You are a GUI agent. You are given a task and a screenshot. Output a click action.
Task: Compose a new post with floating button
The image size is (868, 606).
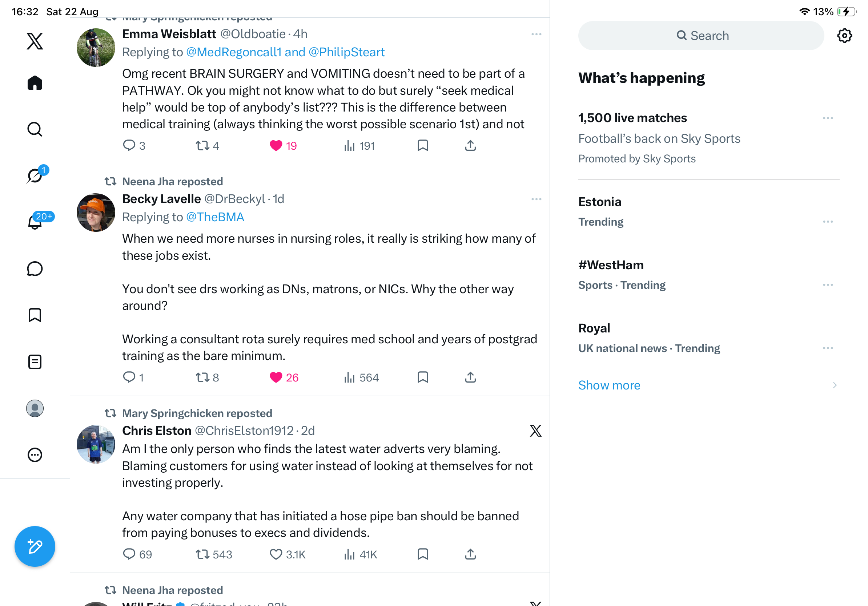coord(35,546)
